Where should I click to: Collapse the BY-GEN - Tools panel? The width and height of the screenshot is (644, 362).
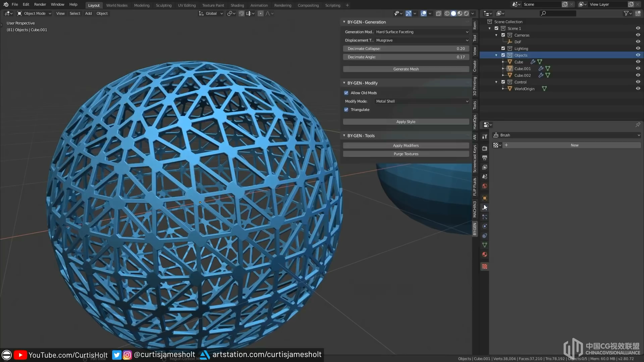click(344, 135)
